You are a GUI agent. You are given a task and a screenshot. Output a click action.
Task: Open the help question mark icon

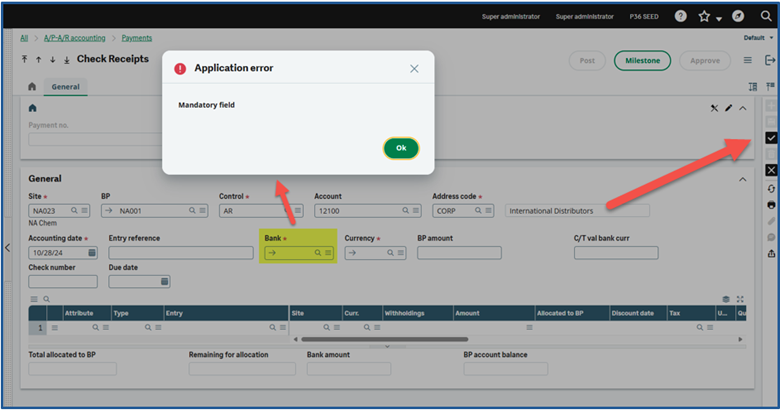click(x=681, y=17)
